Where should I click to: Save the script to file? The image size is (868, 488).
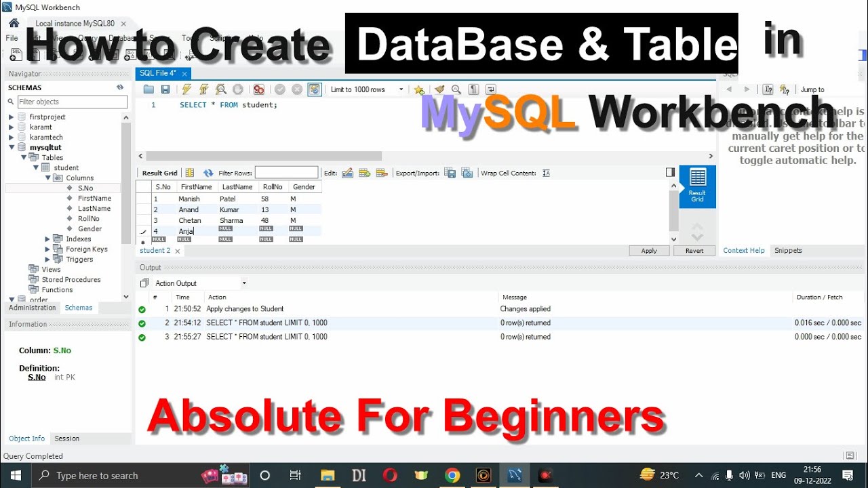(165, 89)
